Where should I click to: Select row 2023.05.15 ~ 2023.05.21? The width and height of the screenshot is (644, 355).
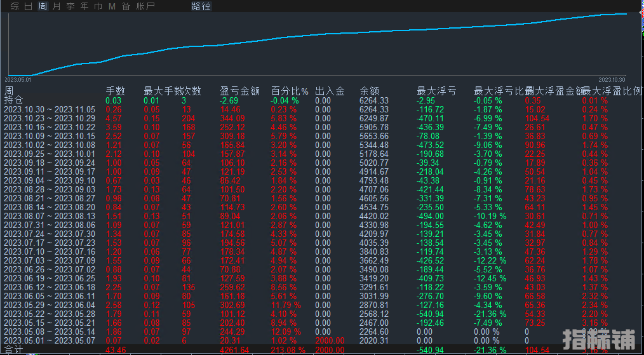pos(50,323)
